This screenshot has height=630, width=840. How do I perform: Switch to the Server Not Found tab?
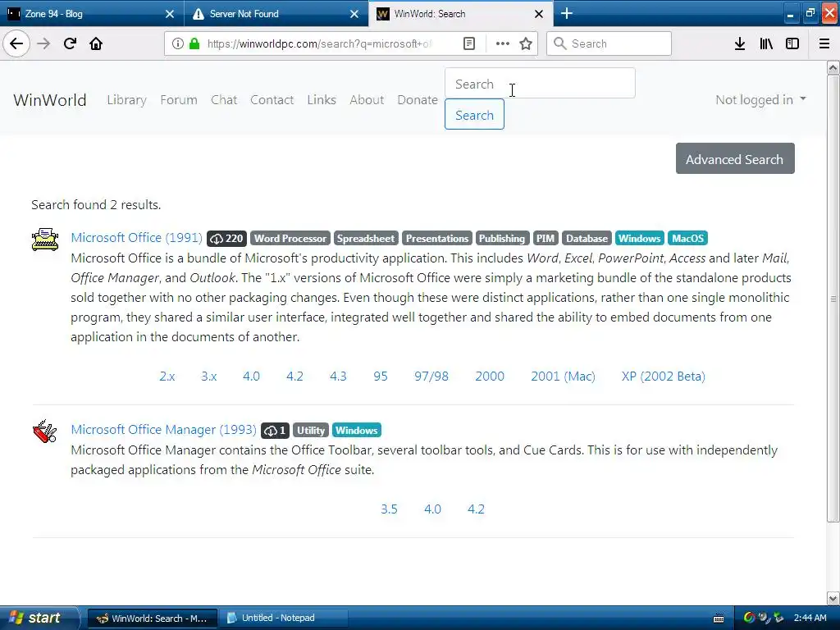point(276,13)
